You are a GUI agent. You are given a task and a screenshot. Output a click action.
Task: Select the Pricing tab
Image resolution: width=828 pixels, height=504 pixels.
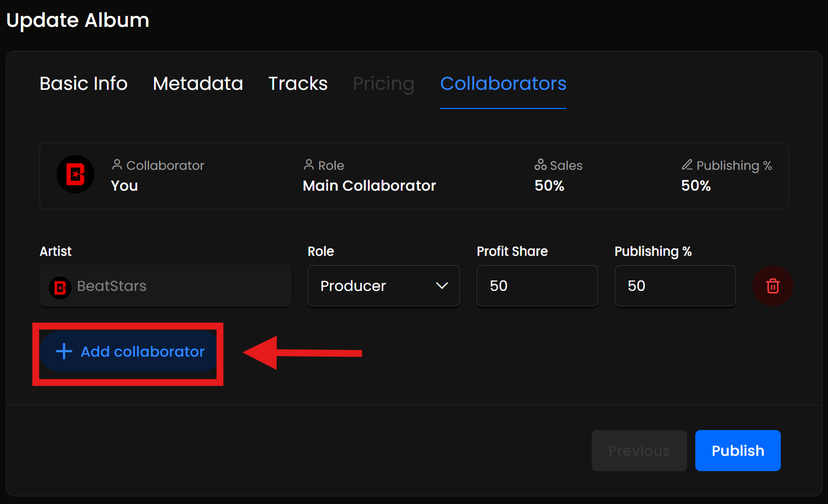pyautogui.click(x=383, y=84)
